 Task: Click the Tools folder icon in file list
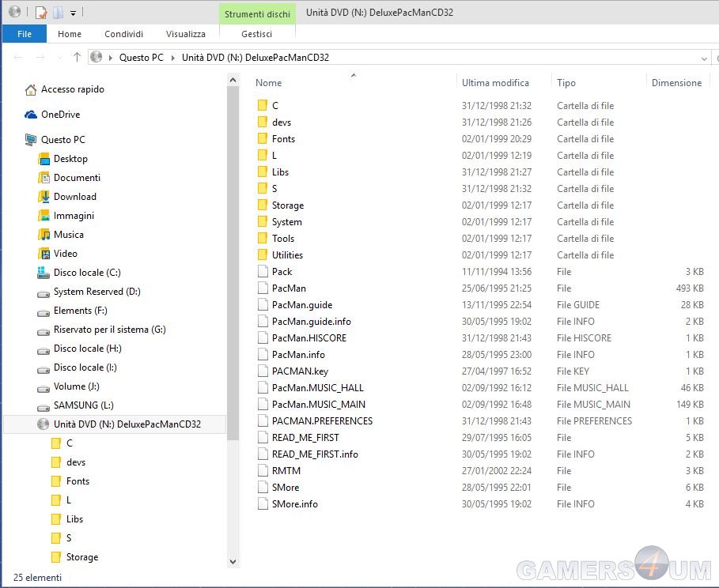263,239
